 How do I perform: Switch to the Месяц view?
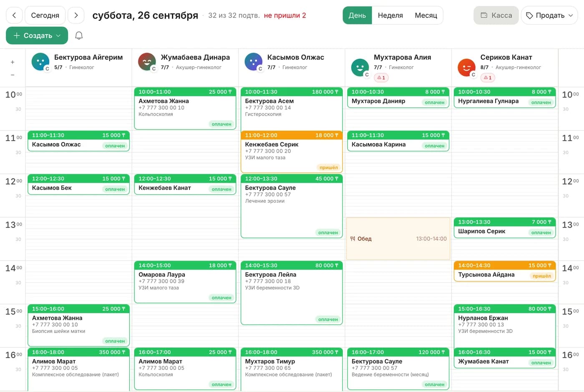point(426,15)
